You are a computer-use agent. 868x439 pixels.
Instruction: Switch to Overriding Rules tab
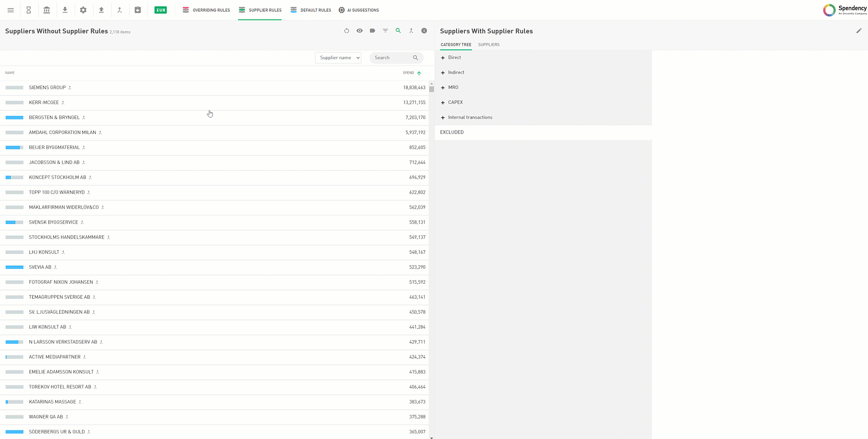click(x=206, y=10)
